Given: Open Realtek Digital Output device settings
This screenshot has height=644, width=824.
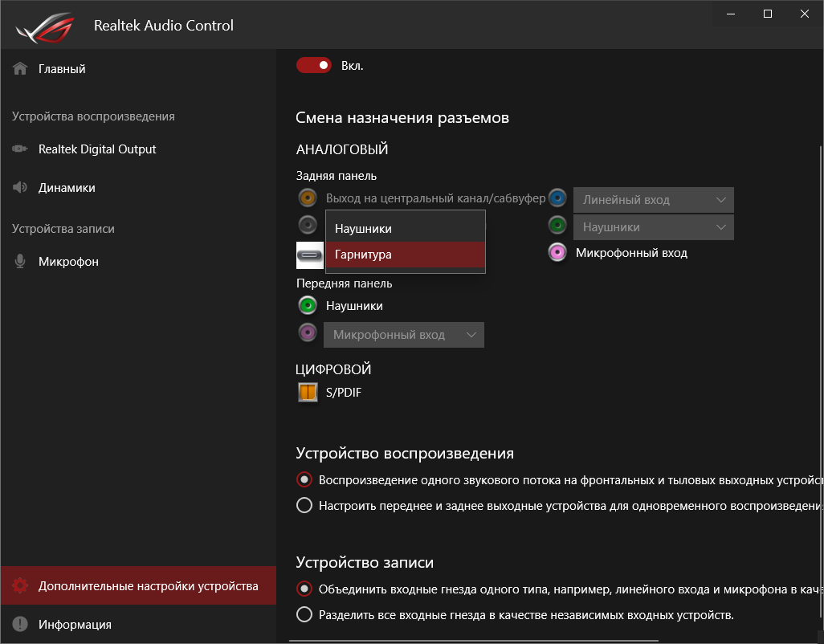Looking at the screenshot, I should [x=97, y=149].
